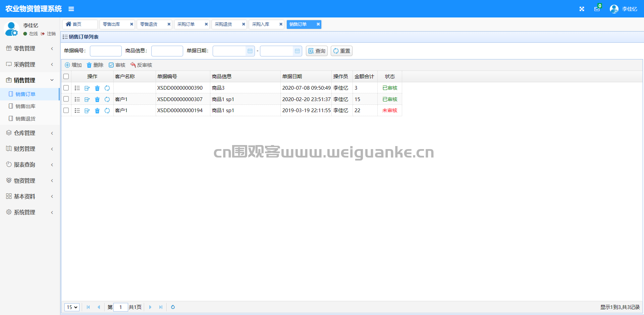Click the page number input field
The image size is (644, 315).
click(121, 307)
